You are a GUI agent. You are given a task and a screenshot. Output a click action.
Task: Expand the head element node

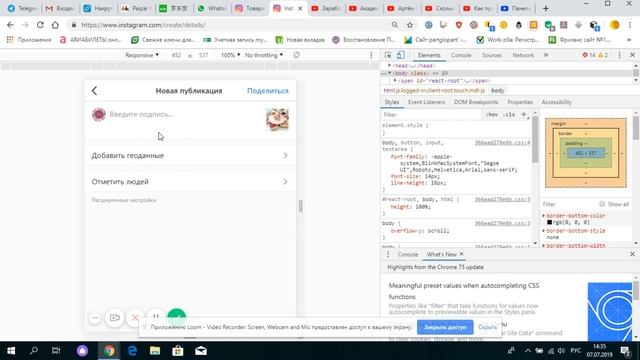(x=389, y=66)
